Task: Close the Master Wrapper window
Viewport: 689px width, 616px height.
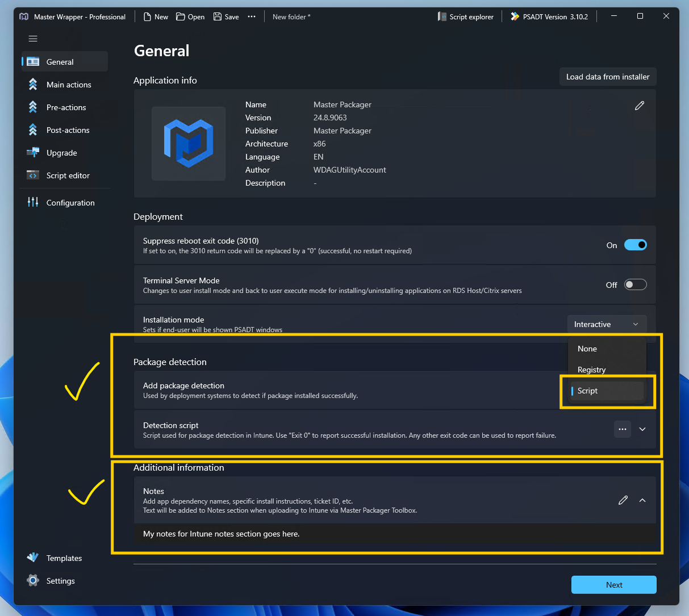Action: [x=666, y=16]
